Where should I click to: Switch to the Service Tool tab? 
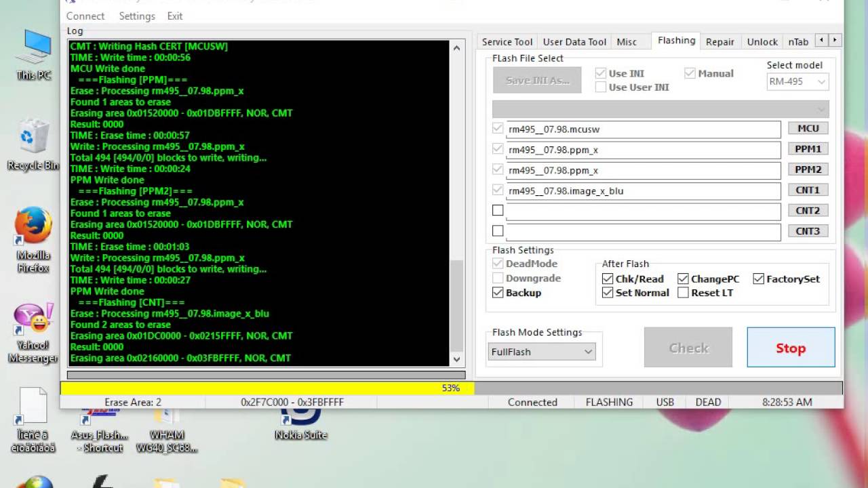click(507, 41)
